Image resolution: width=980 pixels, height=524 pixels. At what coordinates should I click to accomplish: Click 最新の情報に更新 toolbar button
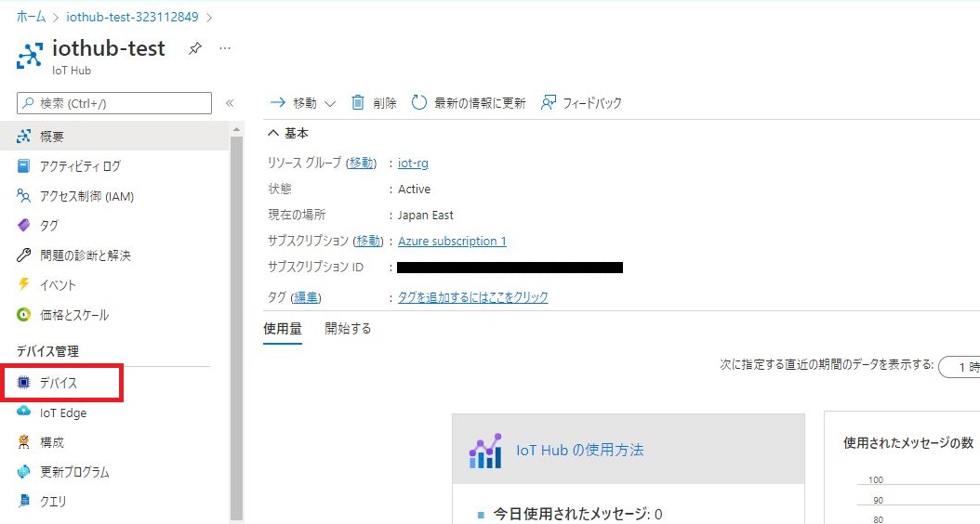pos(468,103)
